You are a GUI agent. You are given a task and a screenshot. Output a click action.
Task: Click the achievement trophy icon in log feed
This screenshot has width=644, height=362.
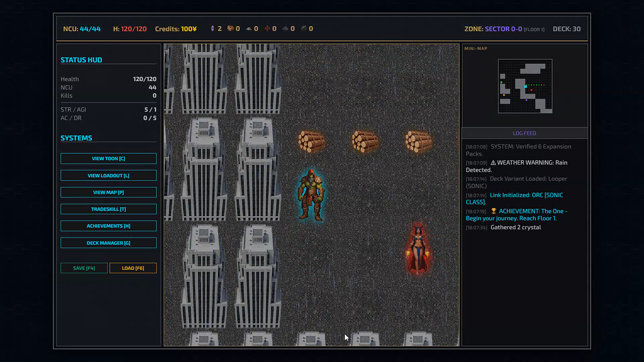pos(493,211)
